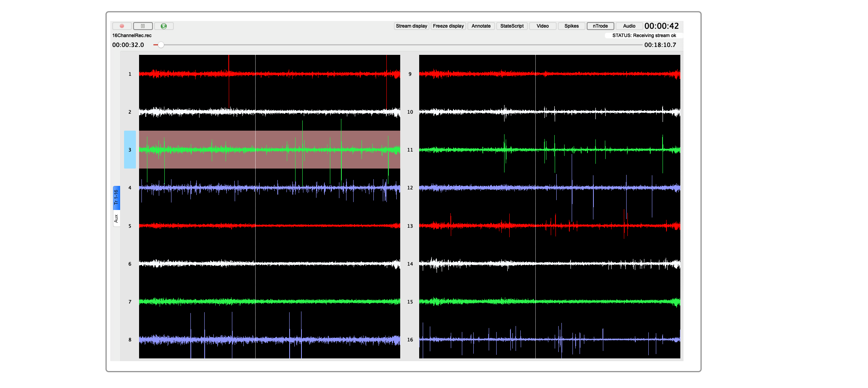The width and height of the screenshot is (868, 388).
Task: Switch to the Aux tab
Action: [116, 219]
